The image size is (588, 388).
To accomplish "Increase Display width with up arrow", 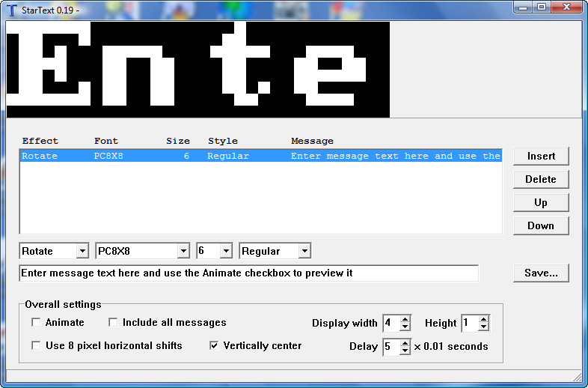I will click(405, 319).
